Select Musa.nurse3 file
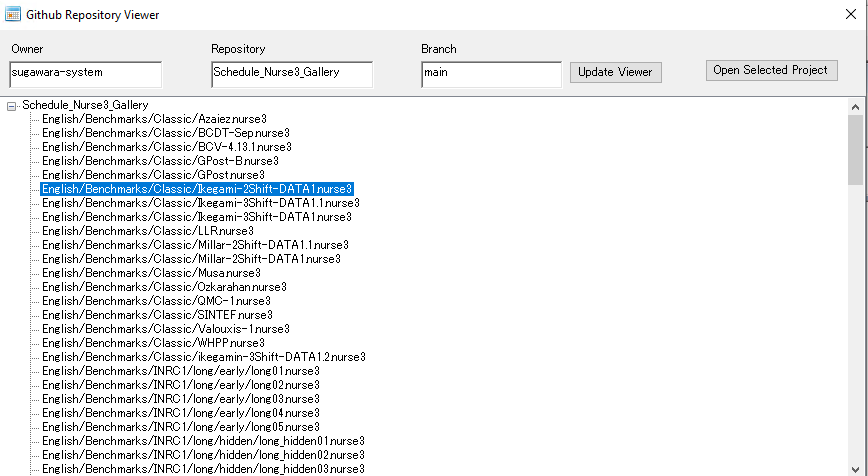This screenshot has height=476, width=868. click(151, 273)
